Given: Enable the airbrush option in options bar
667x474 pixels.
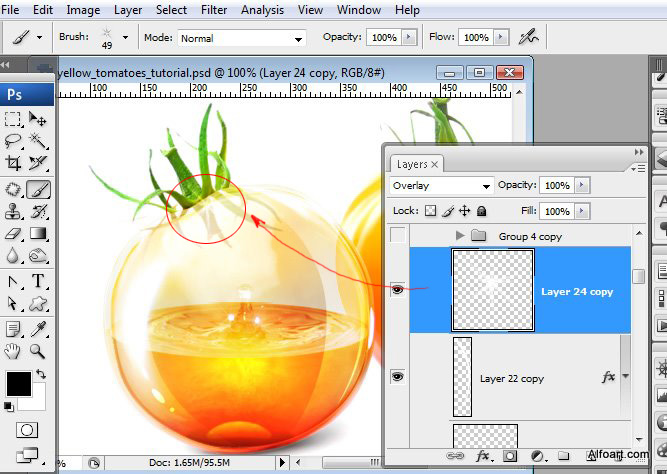Looking at the screenshot, I should 529,37.
